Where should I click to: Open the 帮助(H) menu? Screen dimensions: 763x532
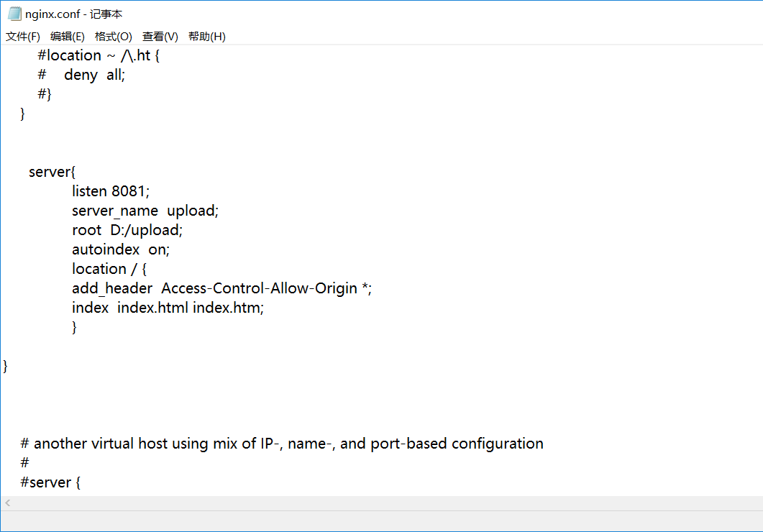[x=207, y=37]
